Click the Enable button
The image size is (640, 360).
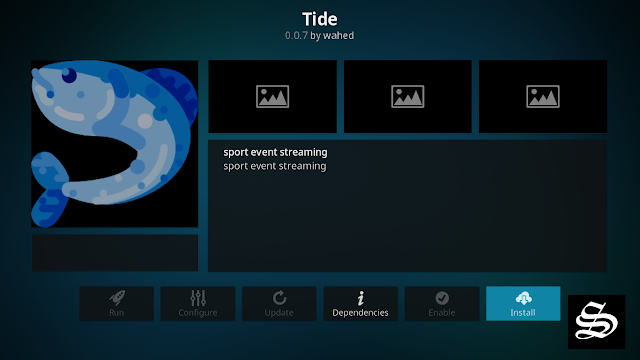coord(442,303)
